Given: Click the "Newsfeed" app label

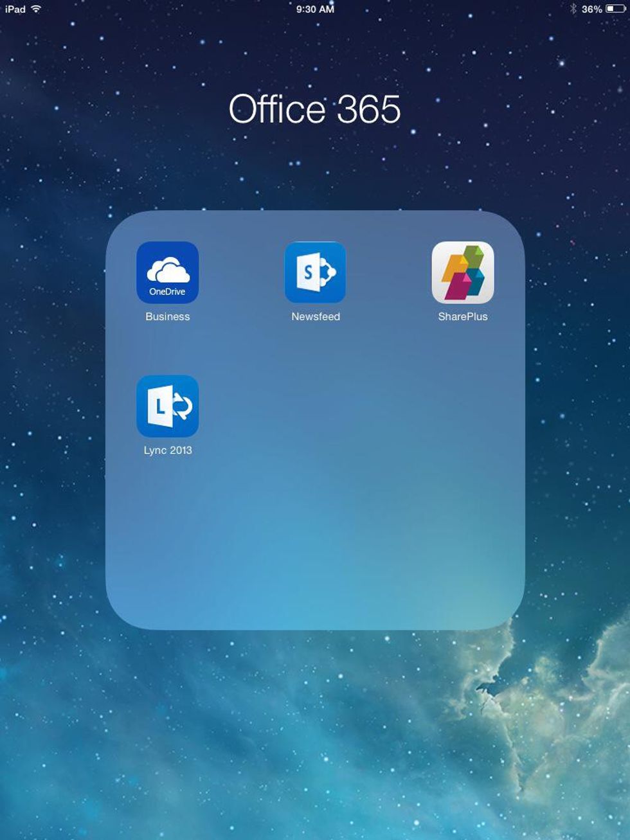Looking at the screenshot, I should point(315,316).
